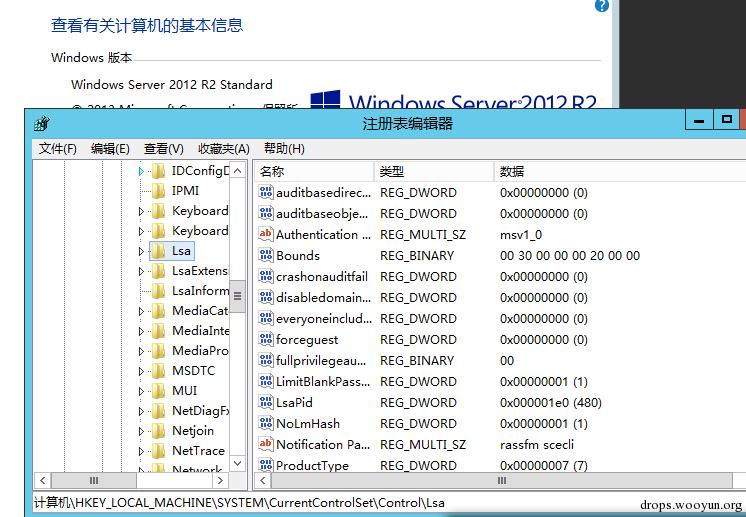Expand the MediaPro tree node

[141, 351]
